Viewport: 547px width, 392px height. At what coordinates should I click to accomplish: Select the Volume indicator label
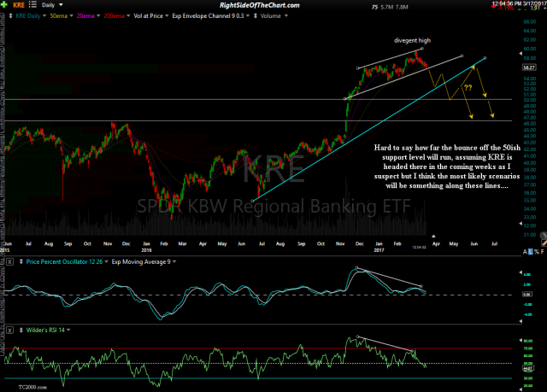click(x=271, y=15)
